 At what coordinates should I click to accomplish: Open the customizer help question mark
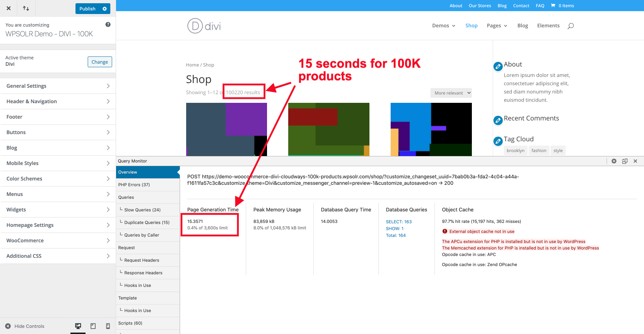click(108, 24)
